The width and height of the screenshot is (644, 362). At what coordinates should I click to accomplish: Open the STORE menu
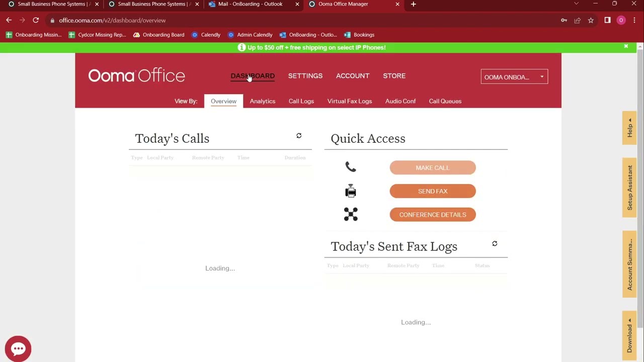pos(394,76)
